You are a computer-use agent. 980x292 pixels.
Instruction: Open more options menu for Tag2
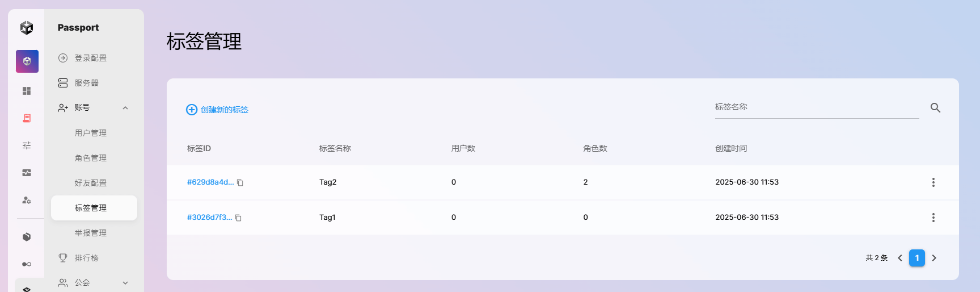coord(933,182)
